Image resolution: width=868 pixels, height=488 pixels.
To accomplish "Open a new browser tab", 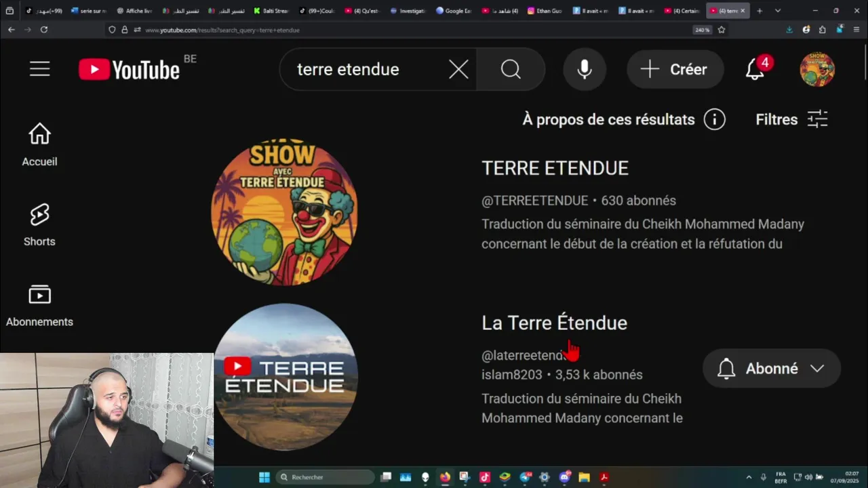I will click(x=759, y=11).
